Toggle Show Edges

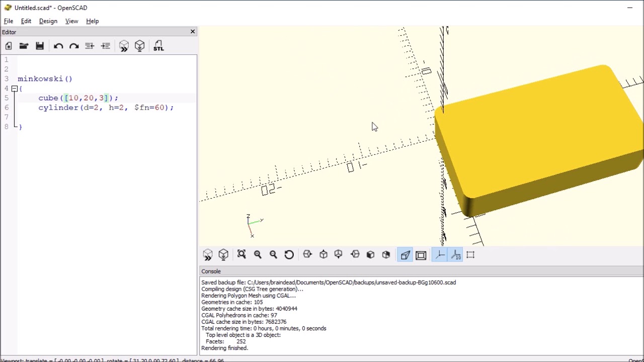point(470,255)
